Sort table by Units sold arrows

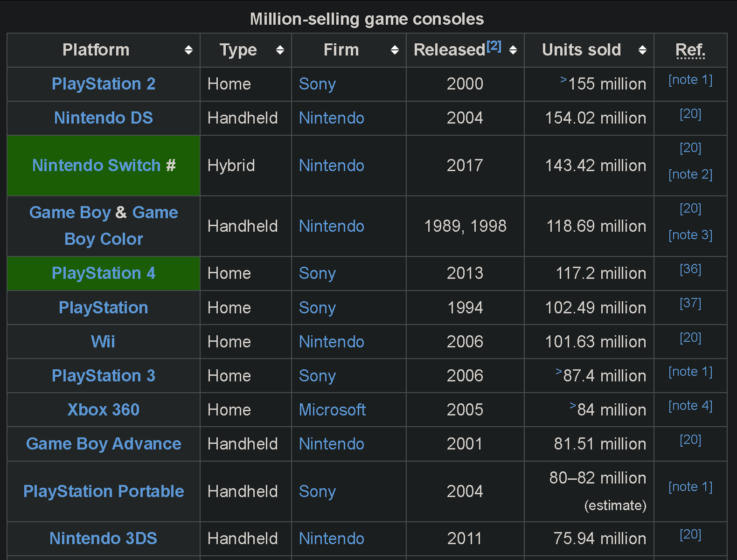tap(642, 50)
